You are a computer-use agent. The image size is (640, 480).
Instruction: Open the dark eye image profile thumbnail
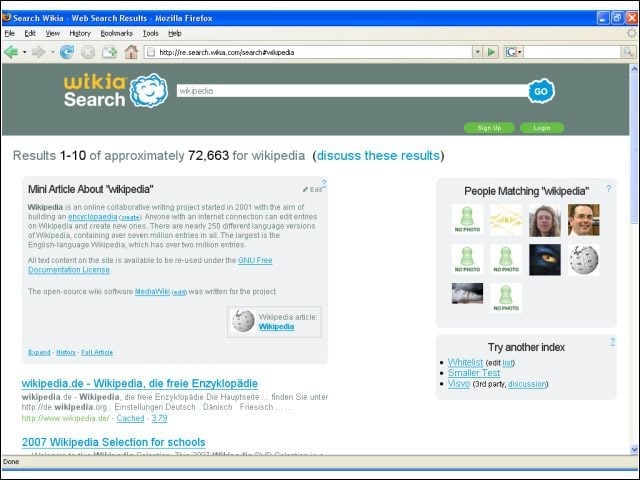(x=545, y=260)
